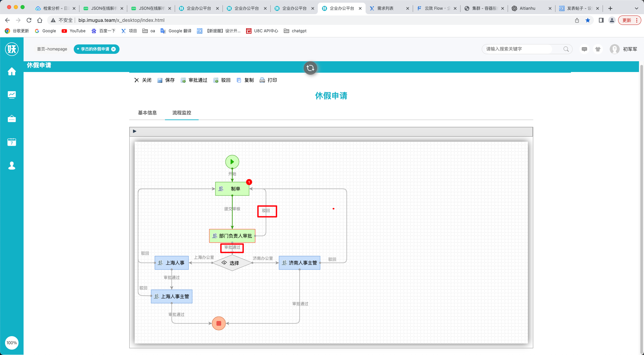Select the 选择 decision diamond node
Image resolution: width=644 pixels, height=355 pixels.
[x=232, y=263]
